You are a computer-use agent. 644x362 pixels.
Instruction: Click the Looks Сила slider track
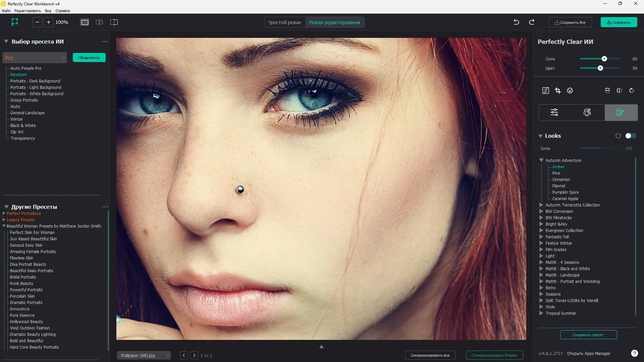601,148
